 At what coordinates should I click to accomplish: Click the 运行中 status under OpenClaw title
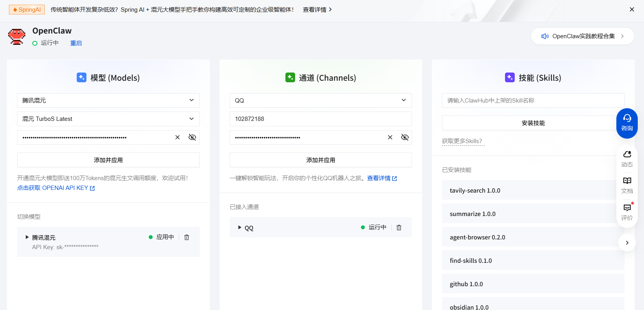(46, 43)
